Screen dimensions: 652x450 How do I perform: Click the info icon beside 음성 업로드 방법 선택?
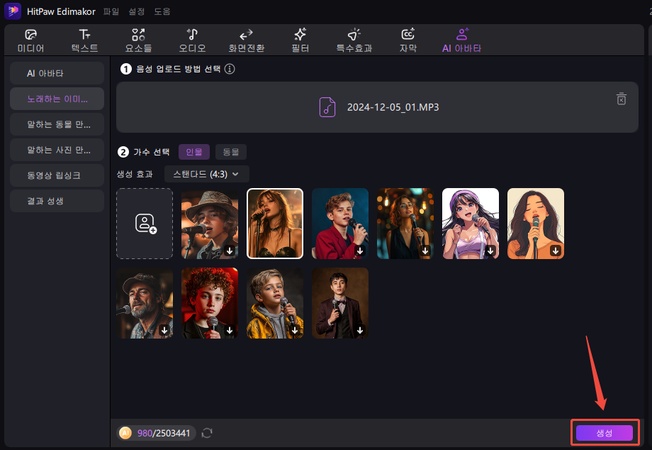pos(230,69)
